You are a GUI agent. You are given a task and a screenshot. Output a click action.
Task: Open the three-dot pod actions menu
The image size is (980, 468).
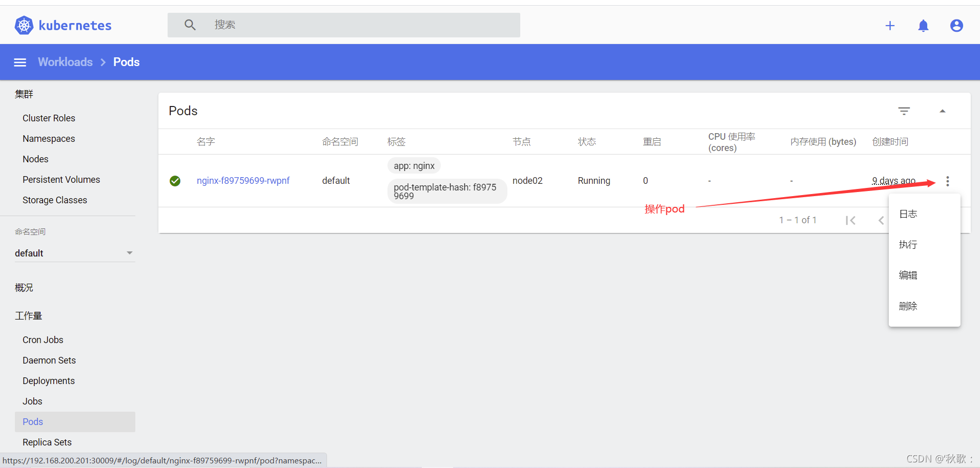point(947,181)
